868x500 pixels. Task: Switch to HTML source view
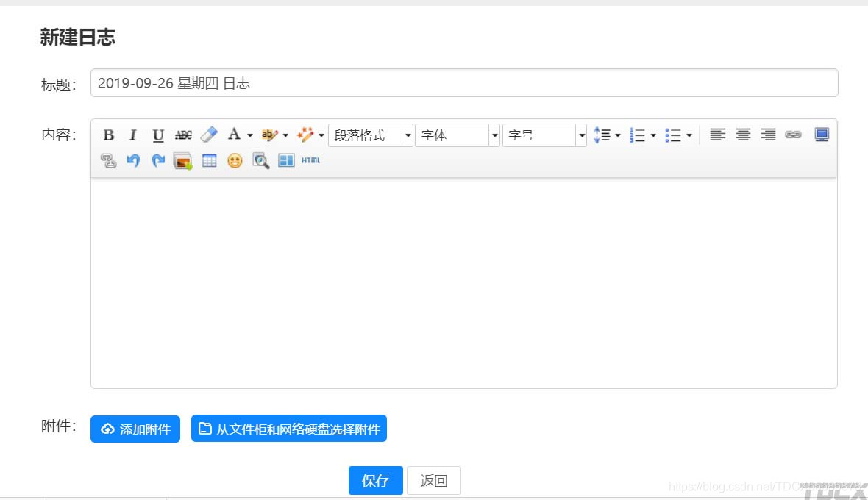310,160
